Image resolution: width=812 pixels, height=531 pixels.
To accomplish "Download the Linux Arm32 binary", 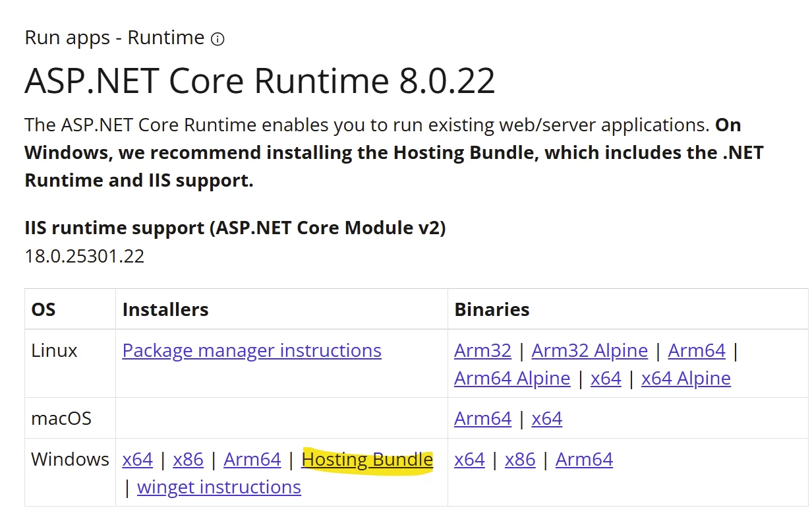I will (x=482, y=350).
